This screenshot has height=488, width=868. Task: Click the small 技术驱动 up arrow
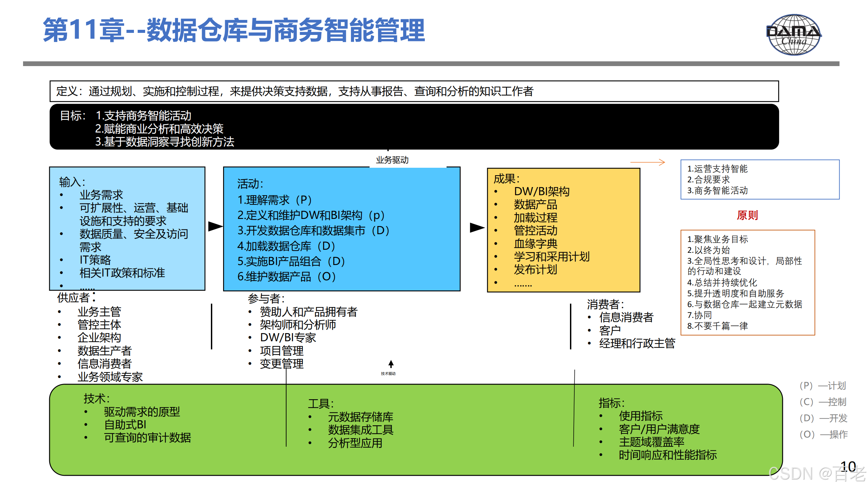(x=391, y=364)
